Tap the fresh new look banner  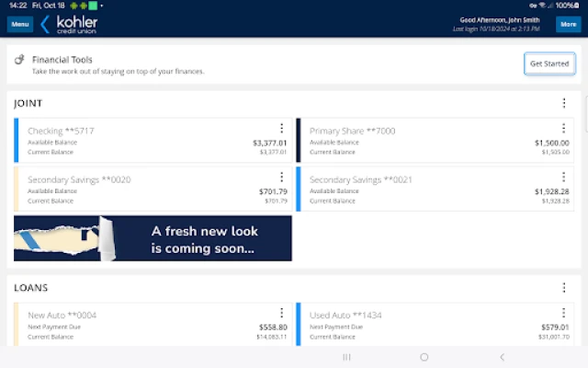(x=153, y=238)
